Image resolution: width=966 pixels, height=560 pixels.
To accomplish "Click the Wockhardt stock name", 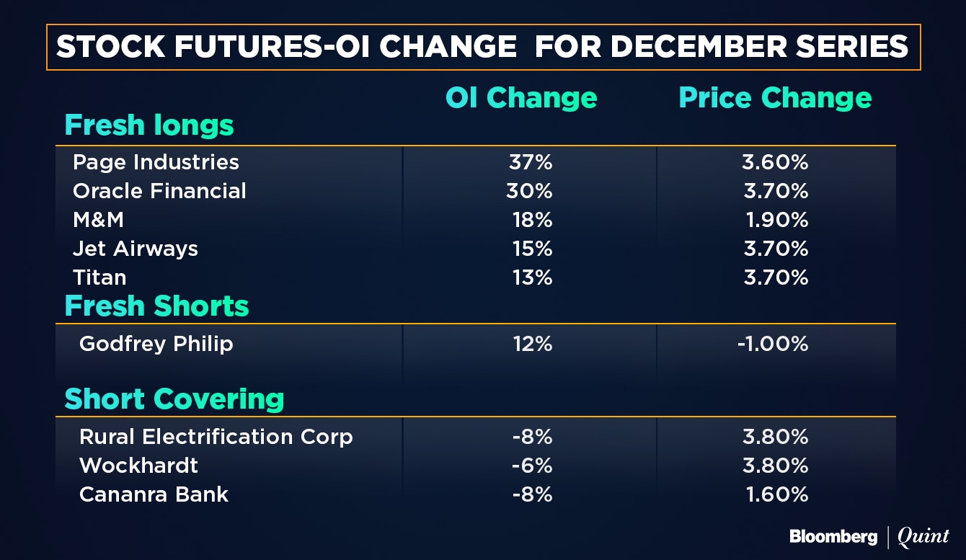I will click(138, 466).
